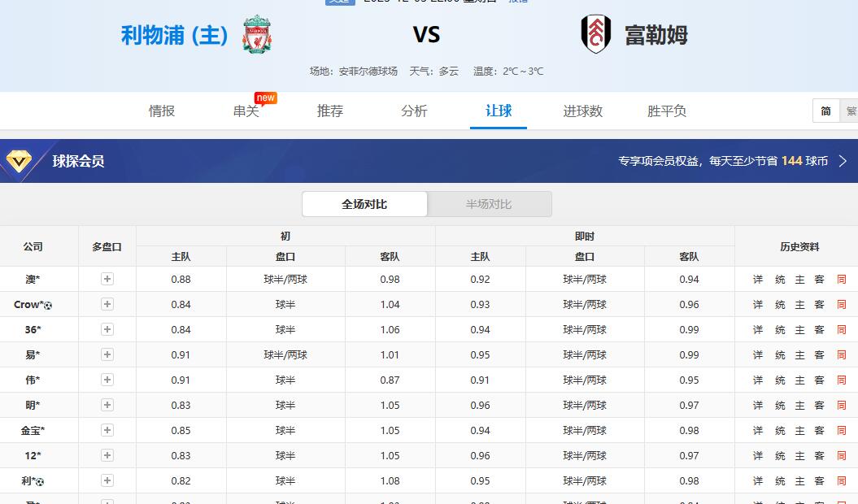Open 详 details link in 利* row
Screen dimensions: 858x504
coord(758,481)
